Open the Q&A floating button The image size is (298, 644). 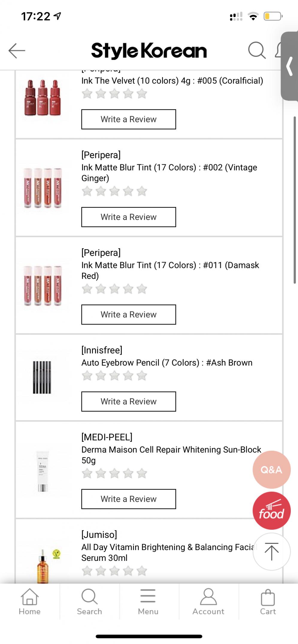click(x=271, y=470)
